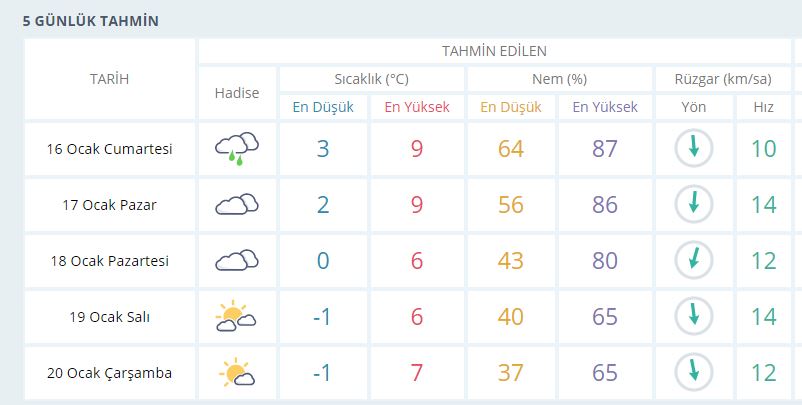
Task: Click wind direction arrow for 19 Ocak Salı
Action: pos(693,317)
